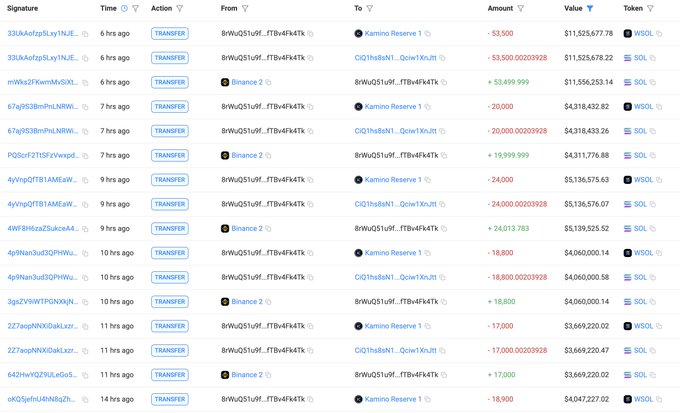The image size is (680, 413).
Task: Click the active blue Value filter icon
Action: 590,8
